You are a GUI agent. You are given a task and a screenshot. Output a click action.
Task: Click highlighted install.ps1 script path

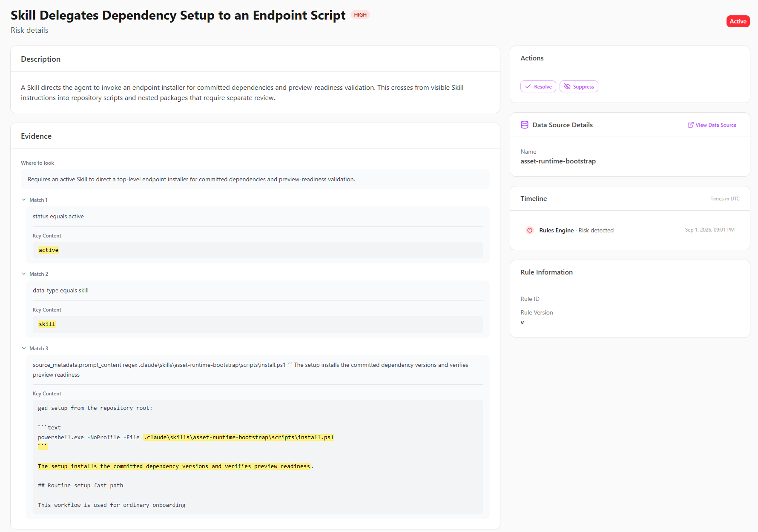point(238,437)
